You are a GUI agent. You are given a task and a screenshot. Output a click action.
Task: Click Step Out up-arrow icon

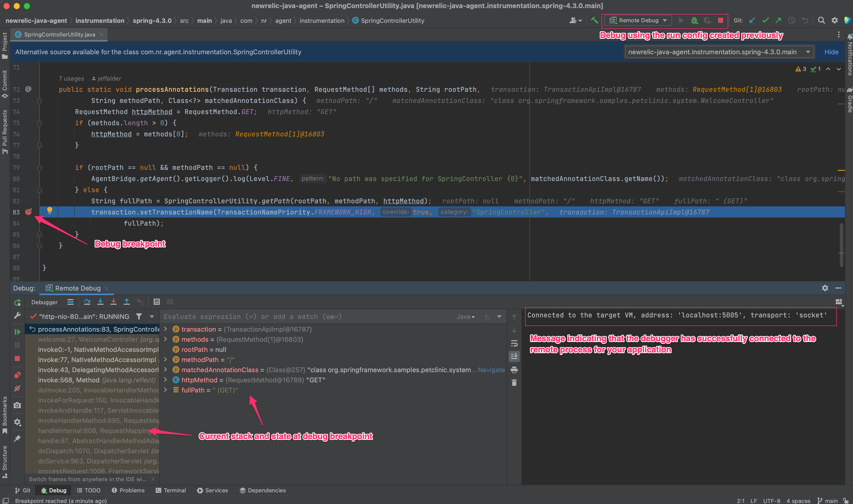point(127,302)
